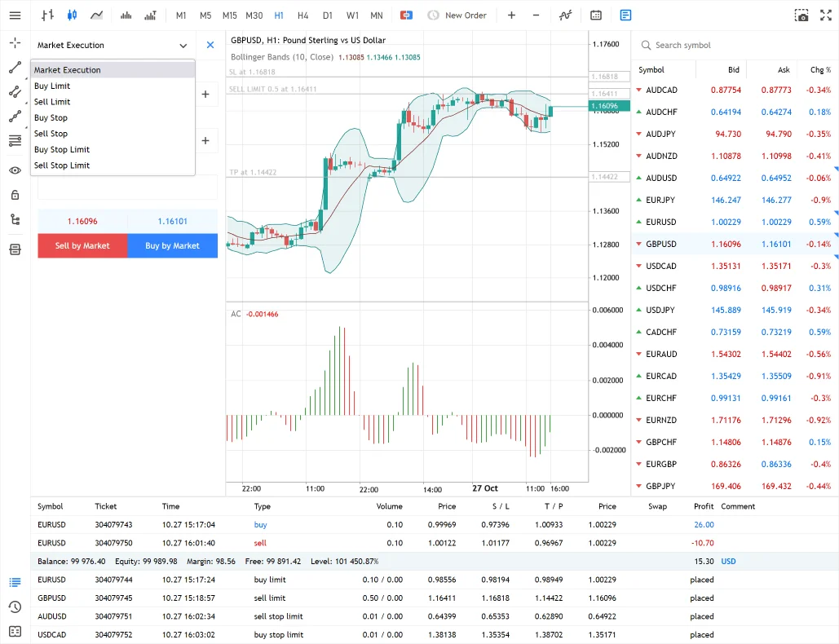
Task: Open the Market Execution dropdown
Action: (113, 45)
